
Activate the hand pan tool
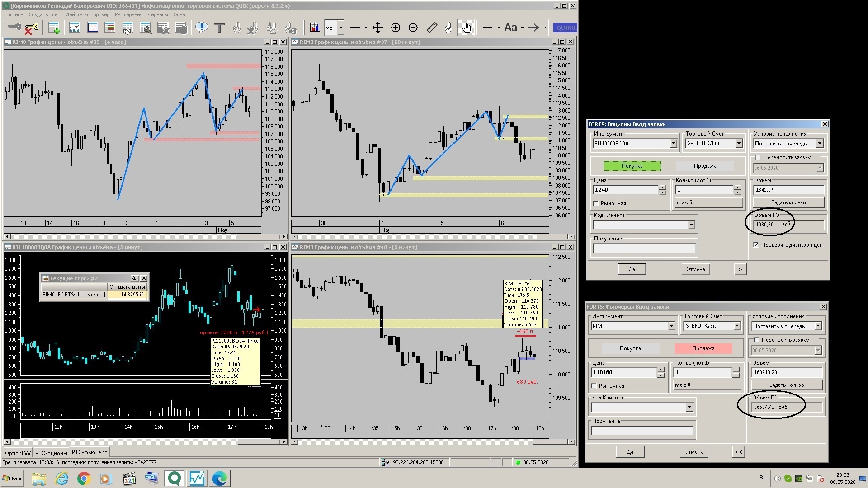point(466,28)
